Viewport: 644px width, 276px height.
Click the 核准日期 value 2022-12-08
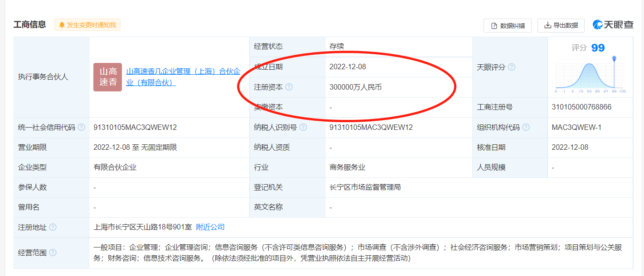coord(570,147)
